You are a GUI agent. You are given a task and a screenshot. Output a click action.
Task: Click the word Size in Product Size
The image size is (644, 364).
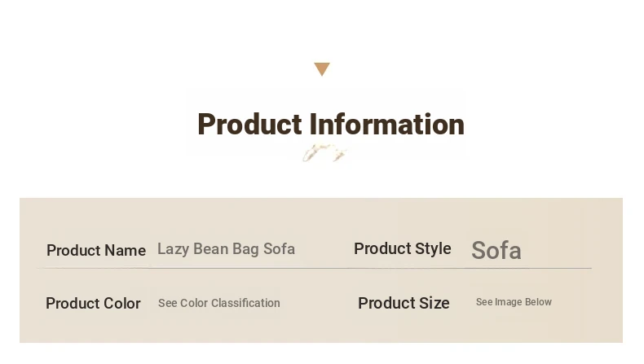434,303
